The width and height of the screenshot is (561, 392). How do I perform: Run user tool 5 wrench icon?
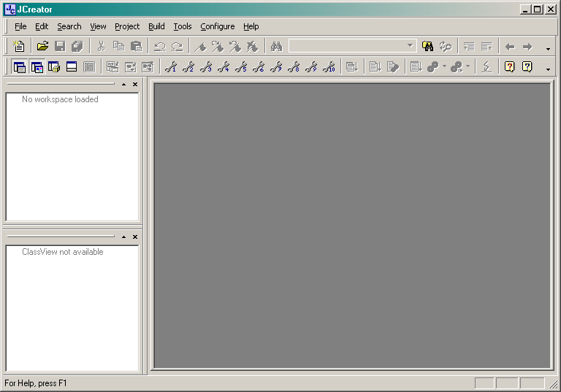pyautogui.click(x=241, y=67)
